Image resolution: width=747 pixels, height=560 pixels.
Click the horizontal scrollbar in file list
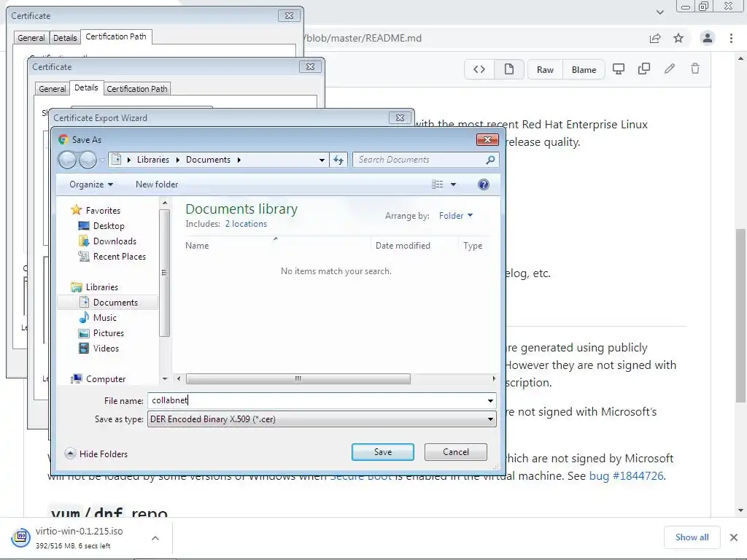coord(298,379)
